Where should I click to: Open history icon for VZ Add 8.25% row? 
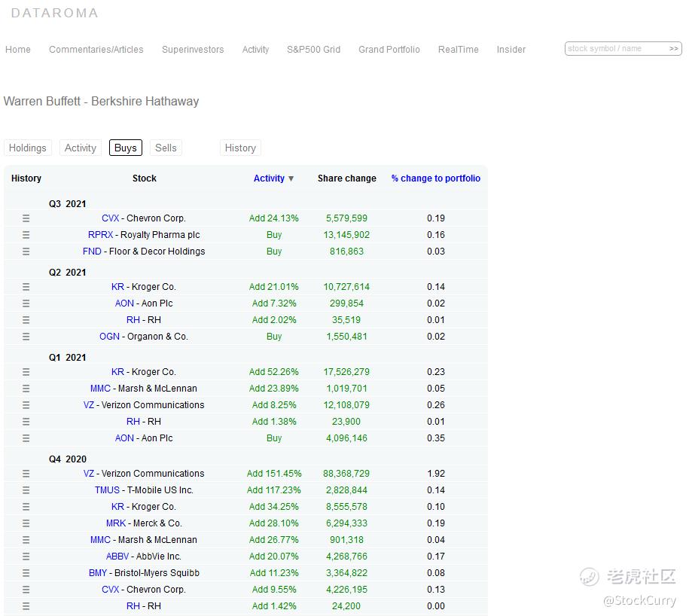[x=26, y=405]
